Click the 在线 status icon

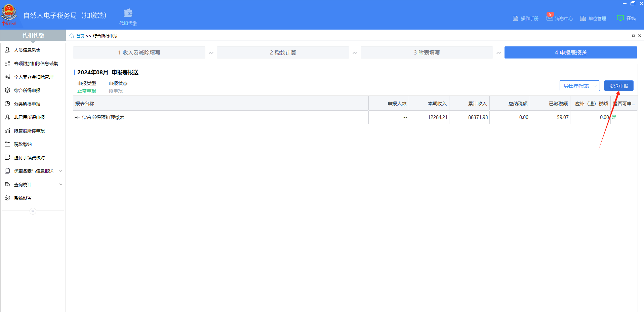(620, 18)
